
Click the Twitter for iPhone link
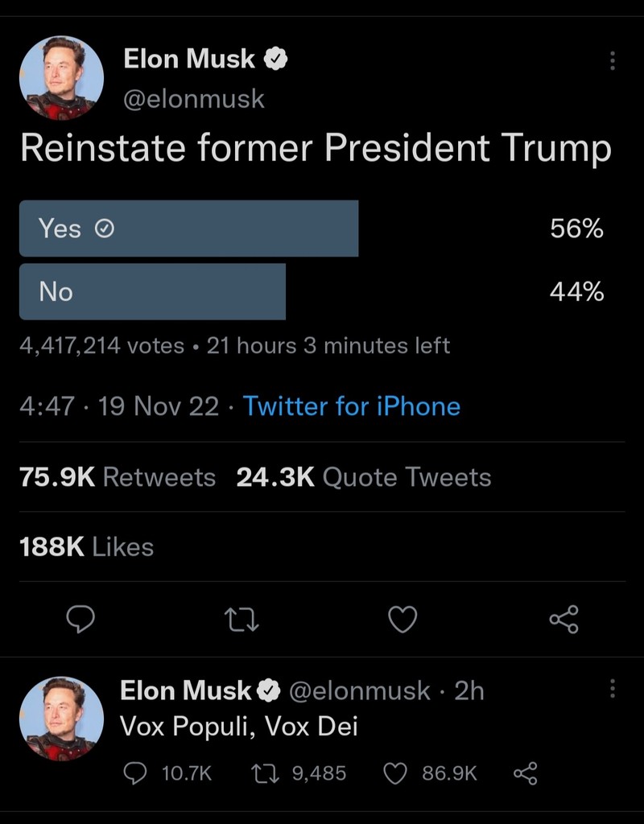click(352, 406)
